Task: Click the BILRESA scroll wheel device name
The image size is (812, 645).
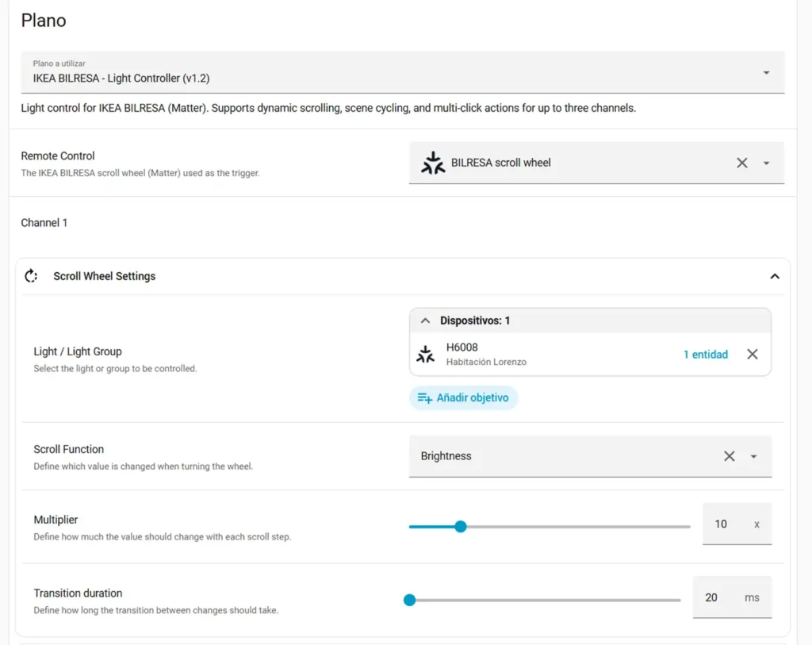Action: click(501, 163)
